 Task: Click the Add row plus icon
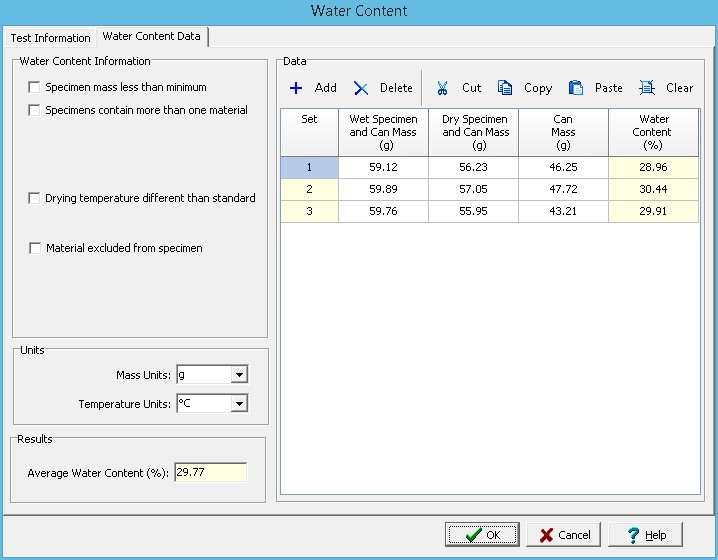[x=296, y=88]
